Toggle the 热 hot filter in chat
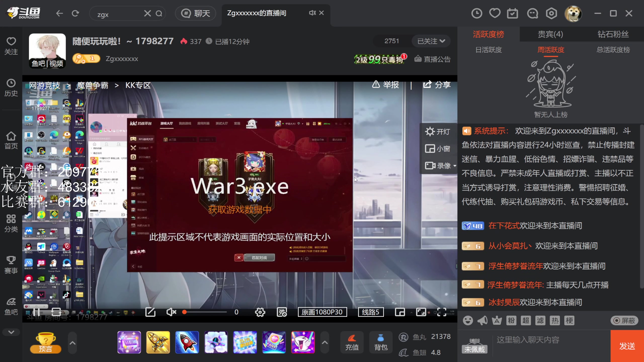 coord(555,321)
